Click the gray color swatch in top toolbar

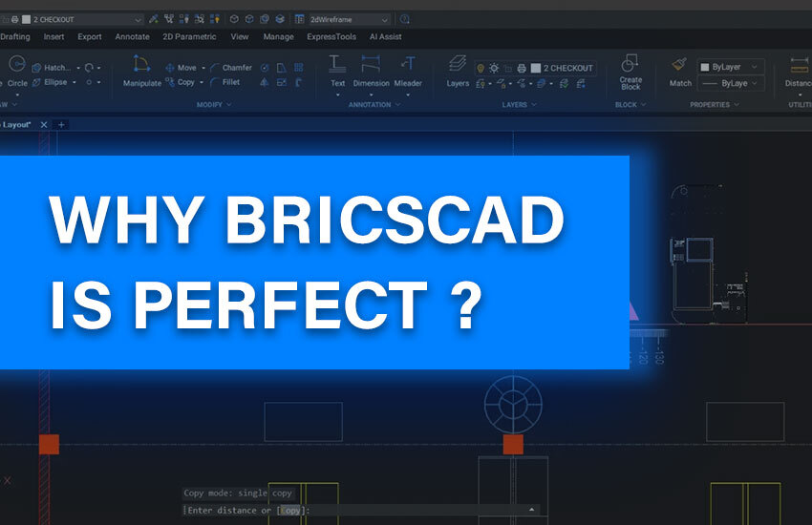(27, 20)
